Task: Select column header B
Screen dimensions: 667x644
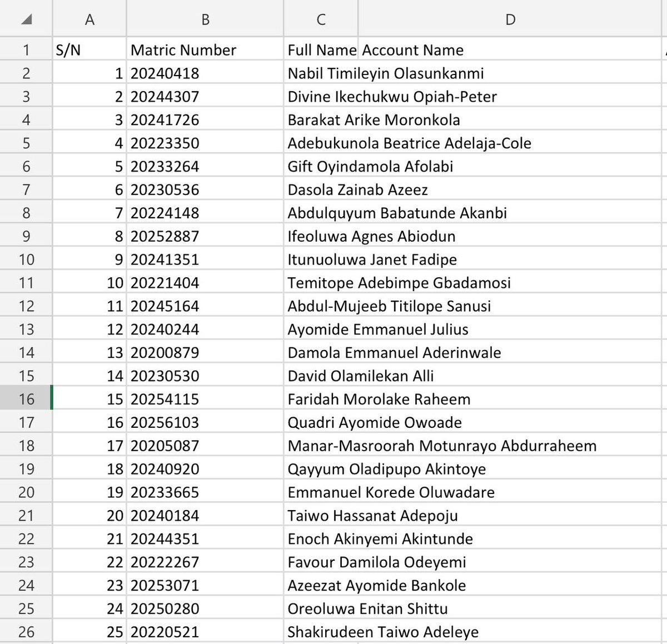Action: (205, 18)
